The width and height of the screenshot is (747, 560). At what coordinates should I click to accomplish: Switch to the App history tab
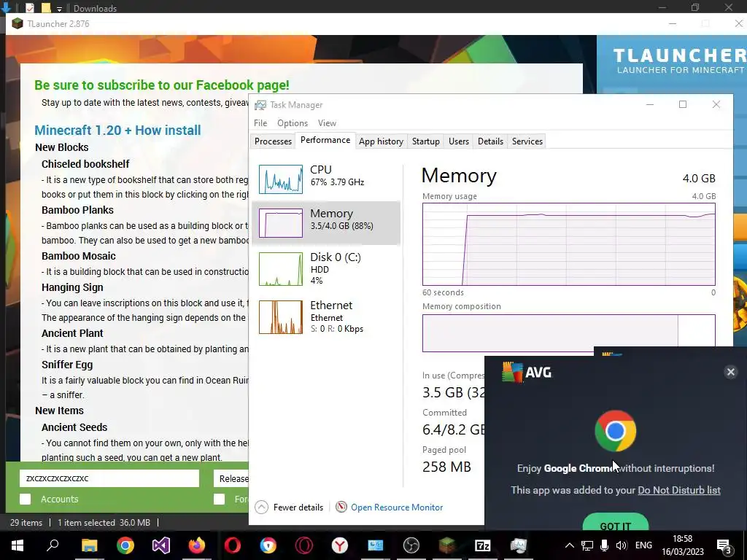pos(381,141)
